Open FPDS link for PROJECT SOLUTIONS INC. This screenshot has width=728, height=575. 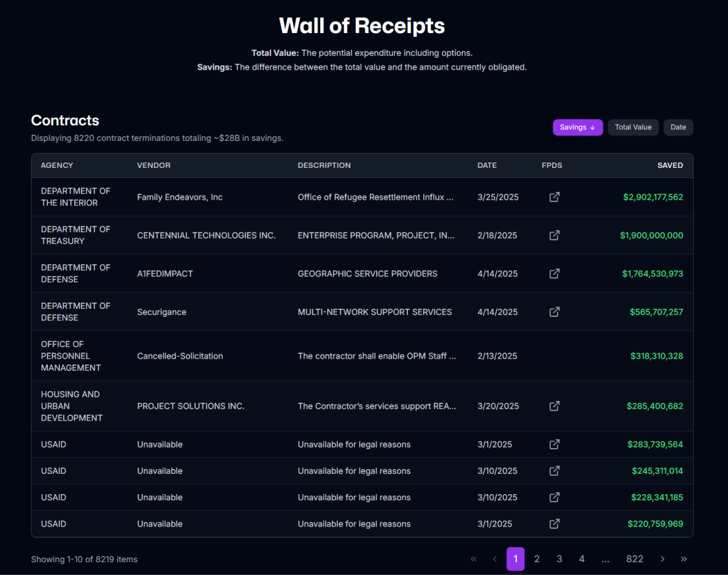point(554,406)
